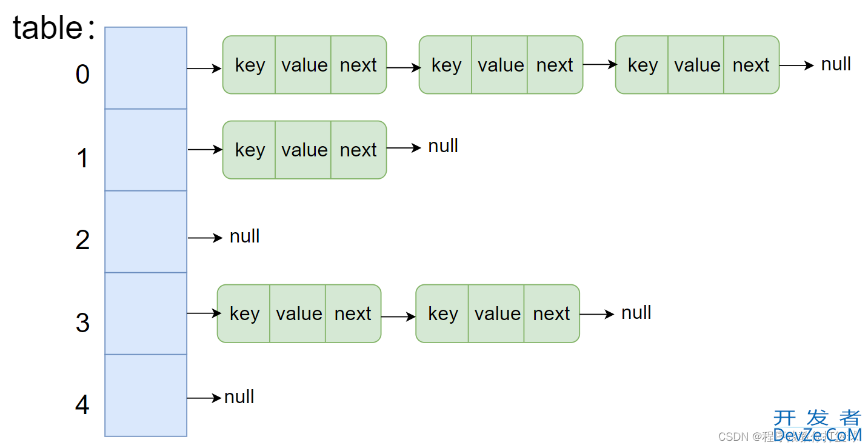Click the null label ending row 3
Screen dimensions: 868x448
636,313
